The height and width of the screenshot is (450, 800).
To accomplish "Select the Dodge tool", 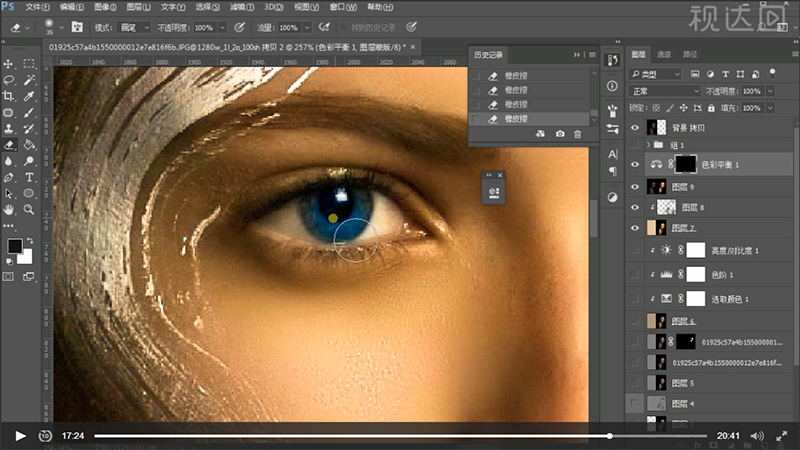I will point(29,161).
